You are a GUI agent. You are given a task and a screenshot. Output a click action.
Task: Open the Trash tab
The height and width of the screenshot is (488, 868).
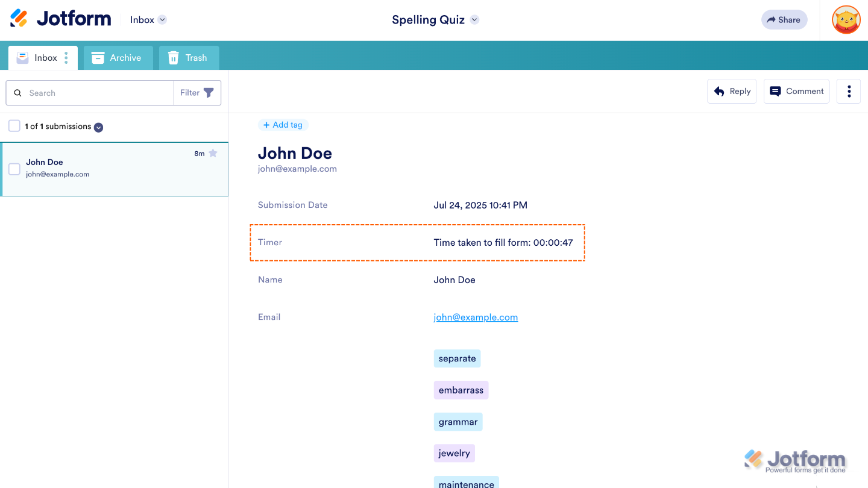[x=189, y=57]
